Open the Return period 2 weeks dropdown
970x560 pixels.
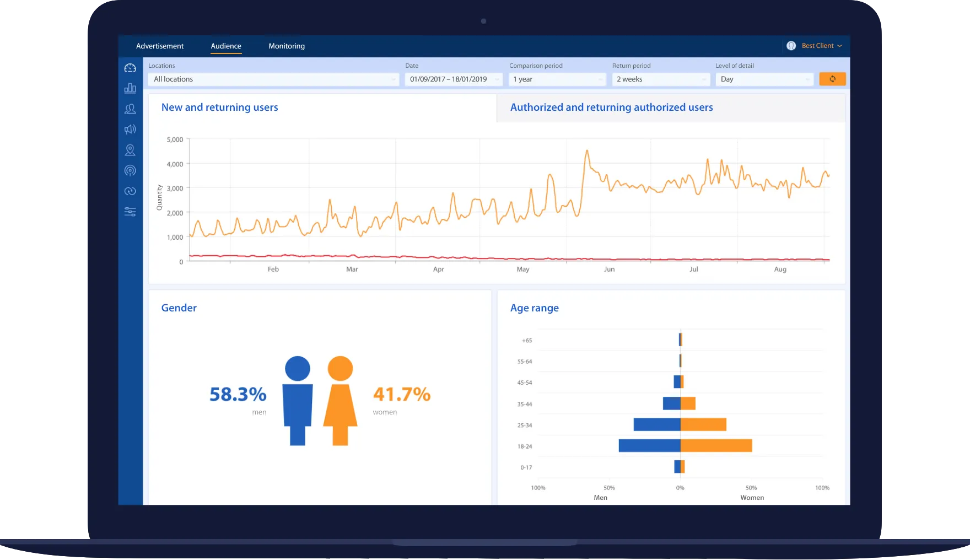[x=661, y=79]
